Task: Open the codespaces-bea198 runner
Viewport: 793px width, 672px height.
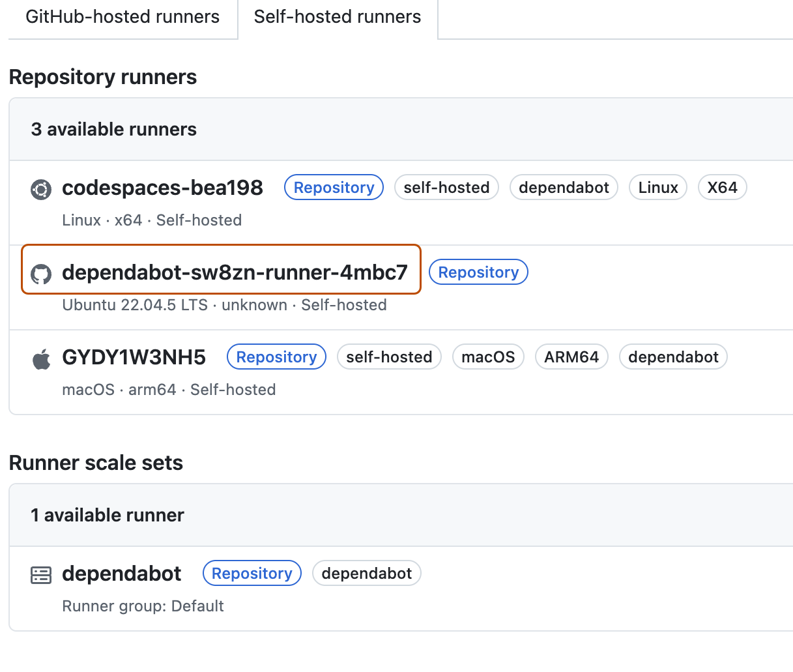Action: pyautogui.click(x=162, y=187)
